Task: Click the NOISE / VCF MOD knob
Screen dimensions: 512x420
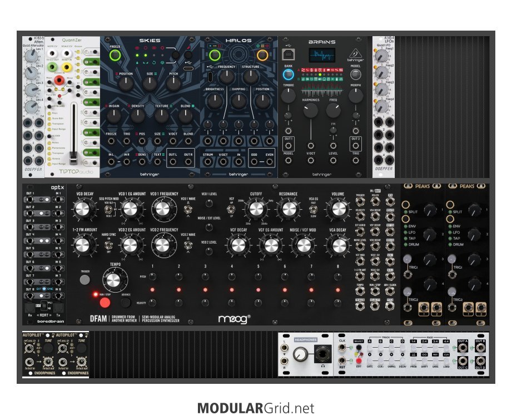Action: pos(304,245)
